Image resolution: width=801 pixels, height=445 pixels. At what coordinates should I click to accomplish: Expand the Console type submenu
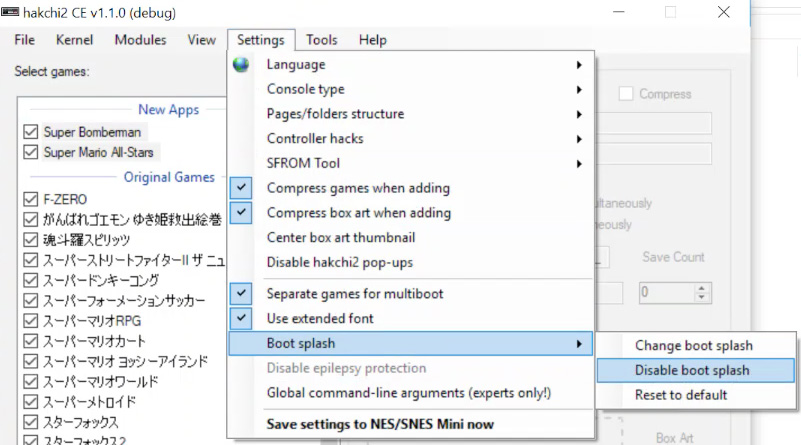(x=411, y=89)
